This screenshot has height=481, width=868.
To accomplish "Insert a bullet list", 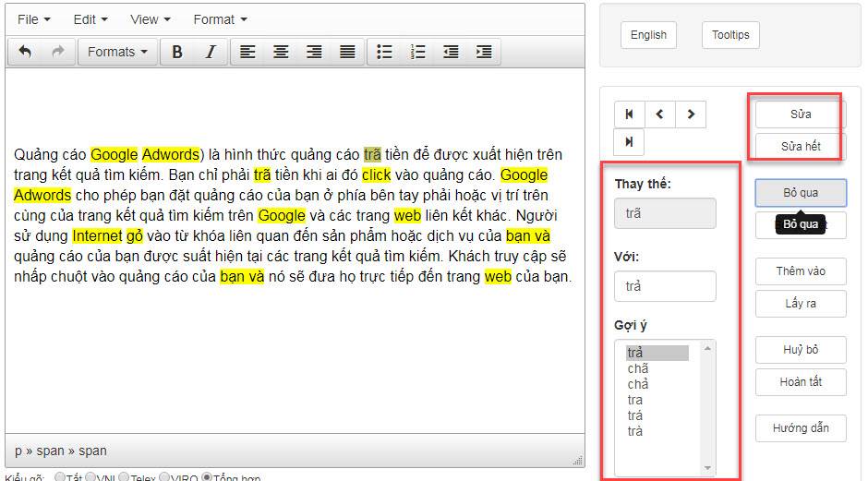I will tap(385, 53).
